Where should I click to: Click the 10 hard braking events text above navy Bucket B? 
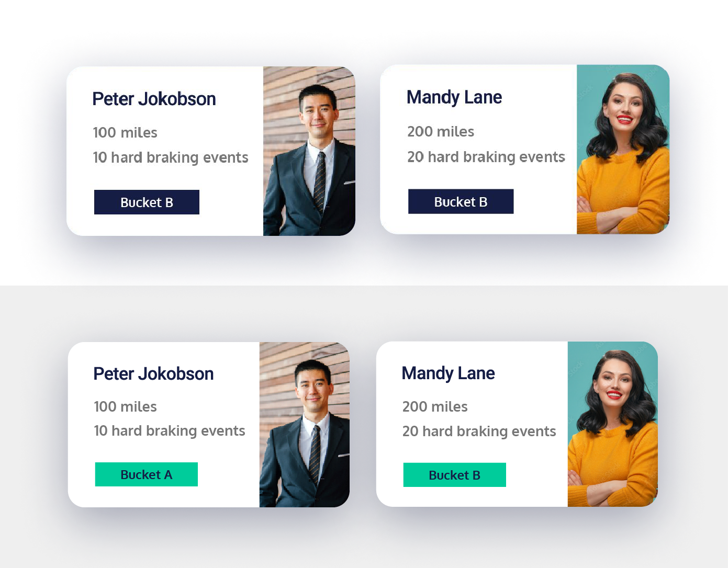(171, 157)
